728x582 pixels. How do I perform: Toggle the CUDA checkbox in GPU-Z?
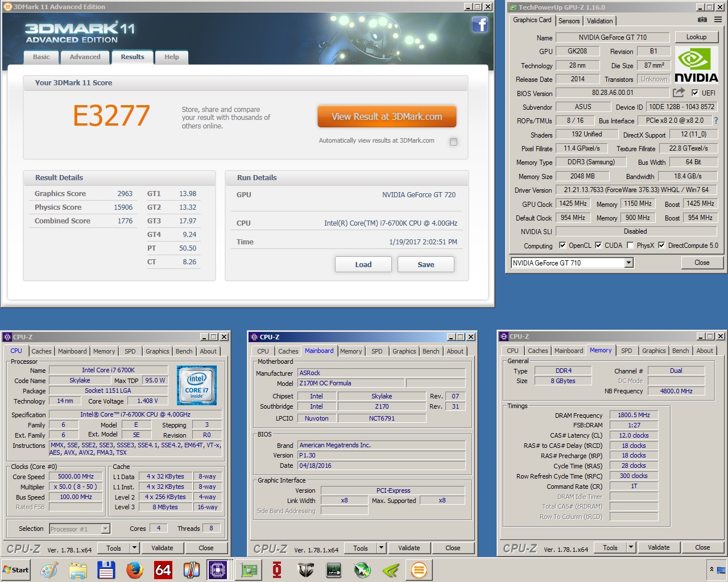click(x=598, y=246)
